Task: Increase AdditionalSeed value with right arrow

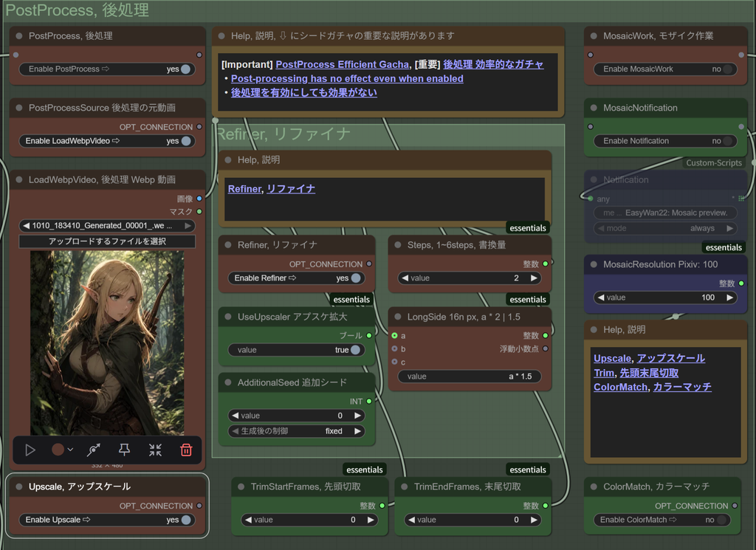Action: [x=357, y=416]
